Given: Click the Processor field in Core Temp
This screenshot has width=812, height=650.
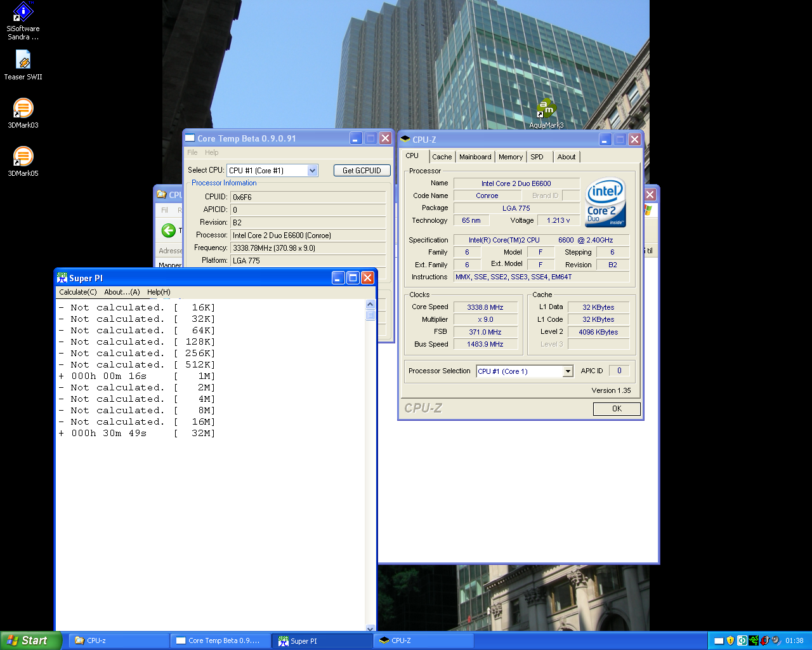Looking at the screenshot, I should coord(308,235).
